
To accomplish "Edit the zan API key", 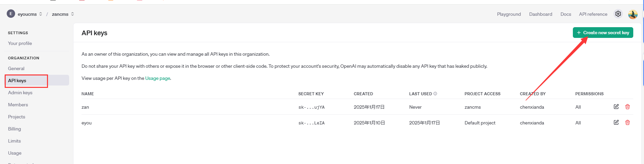I will click(x=616, y=107).
